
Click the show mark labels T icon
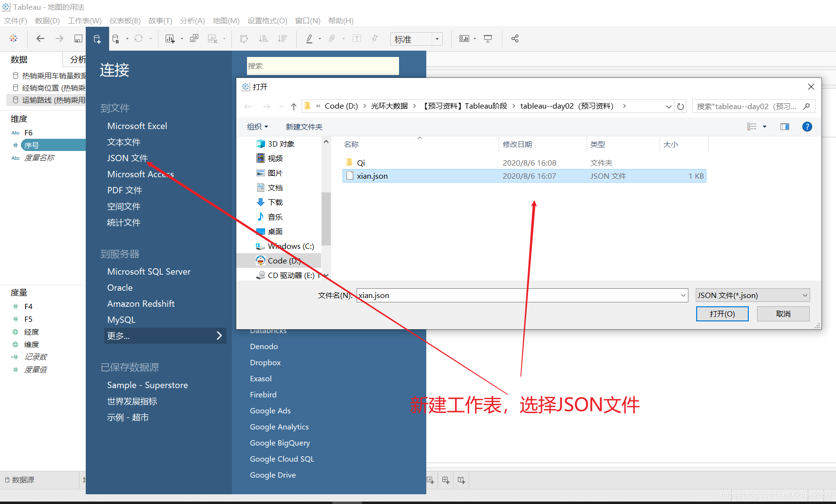357,38
